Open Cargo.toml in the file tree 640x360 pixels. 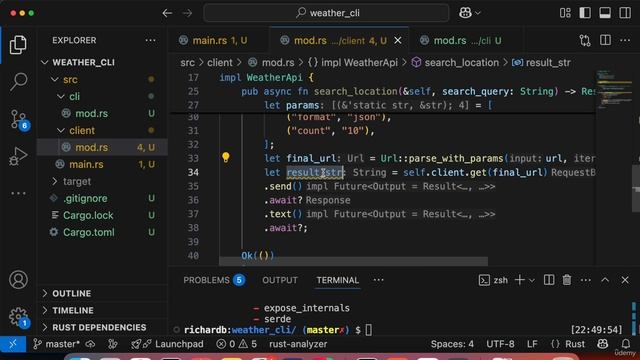89,232
